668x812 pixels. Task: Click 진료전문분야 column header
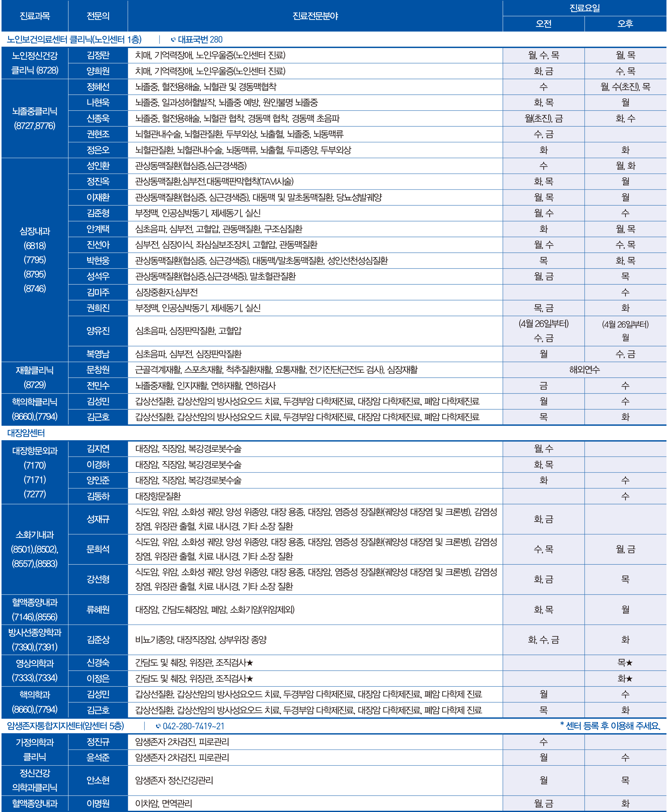315,16
